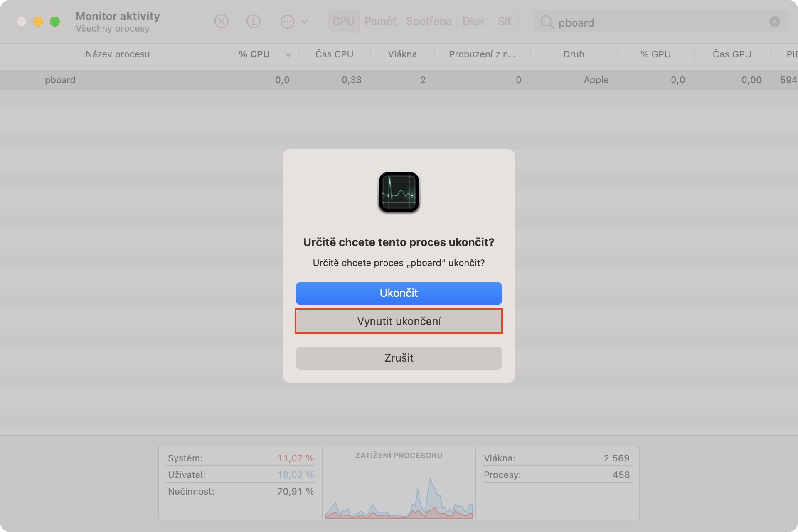Cancel the dialog with Zrušit
The width and height of the screenshot is (798, 532).
pyautogui.click(x=399, y=358)
